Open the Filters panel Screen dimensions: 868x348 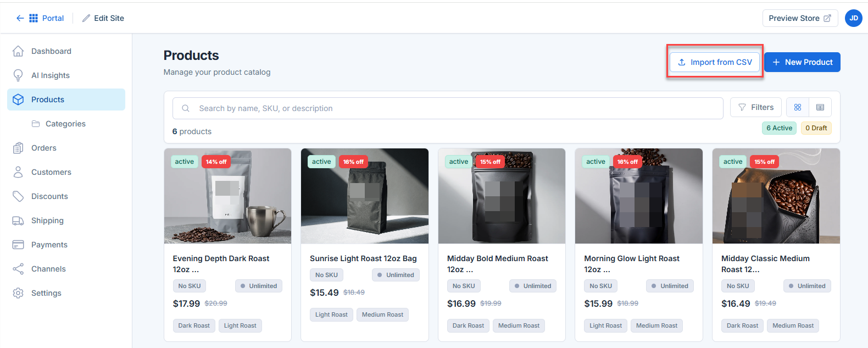click(x=756, y=107)
